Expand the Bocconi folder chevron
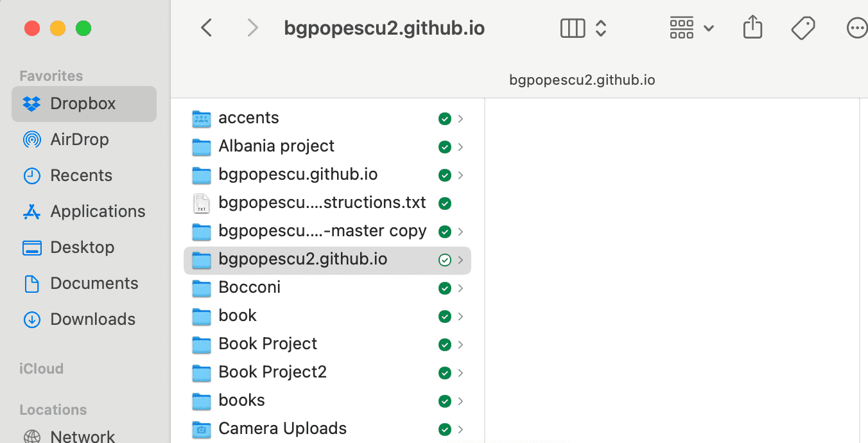 [460, 288]
